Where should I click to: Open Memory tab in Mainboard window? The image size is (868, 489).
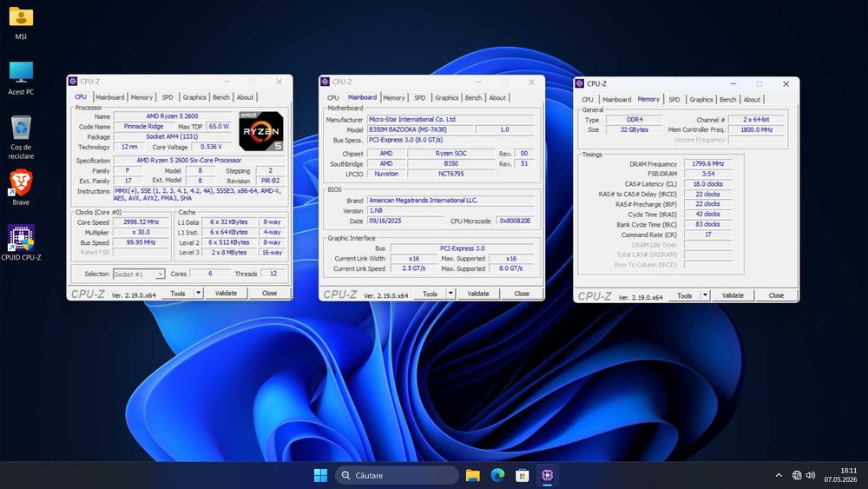pos(393,98)
